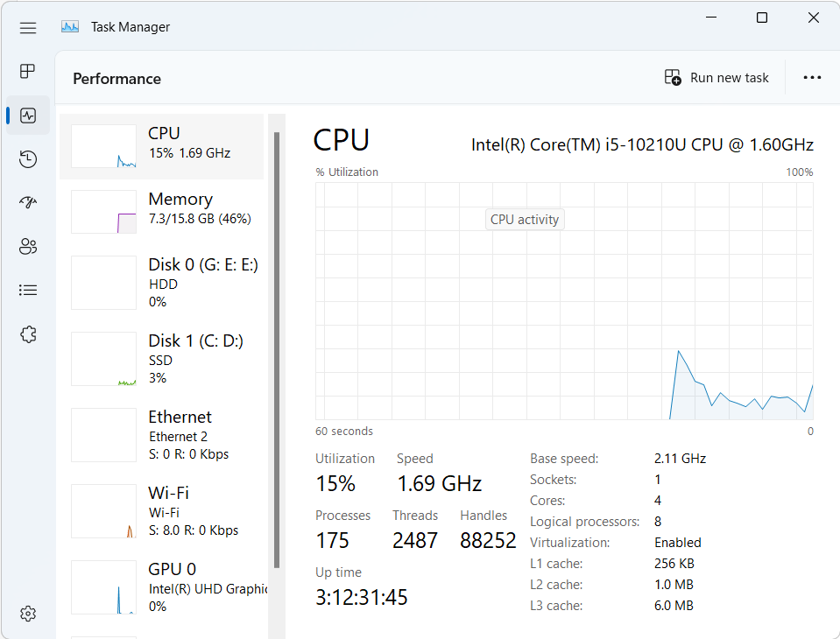Click the Task Manager app icon
Image resolution: width=840 pixels, height=639 pixels.
70,27
